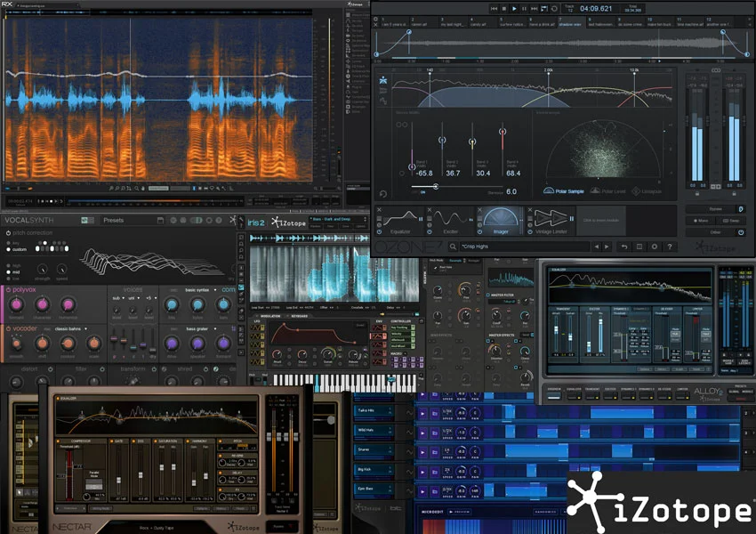Toggle the distort effect power in VocalSynth
The width and height of the screenshot is (756, 534).
[50, 369]
